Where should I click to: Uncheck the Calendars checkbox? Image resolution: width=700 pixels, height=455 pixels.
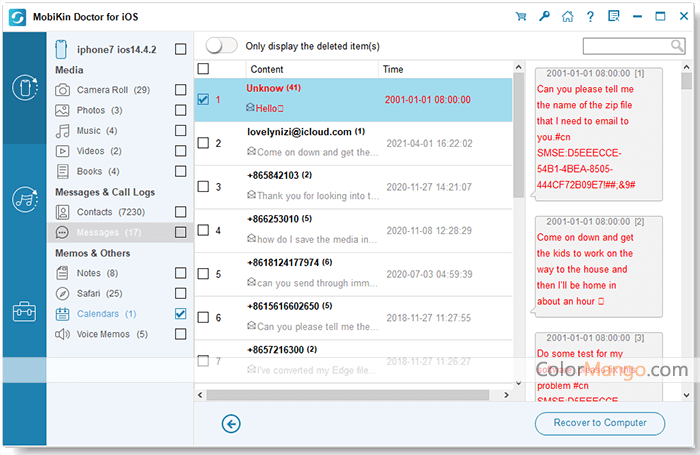pos(180,314)
